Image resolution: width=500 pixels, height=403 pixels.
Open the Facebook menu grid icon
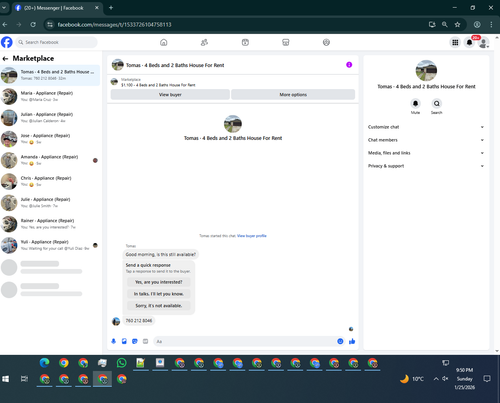(455, 42)
